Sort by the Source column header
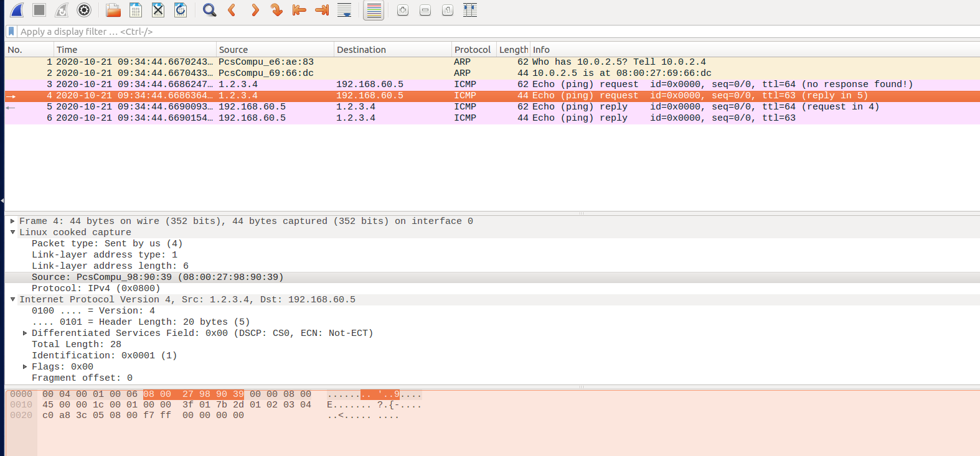The image size is (980, 456). pyautogui.click(x=275, y=50)
